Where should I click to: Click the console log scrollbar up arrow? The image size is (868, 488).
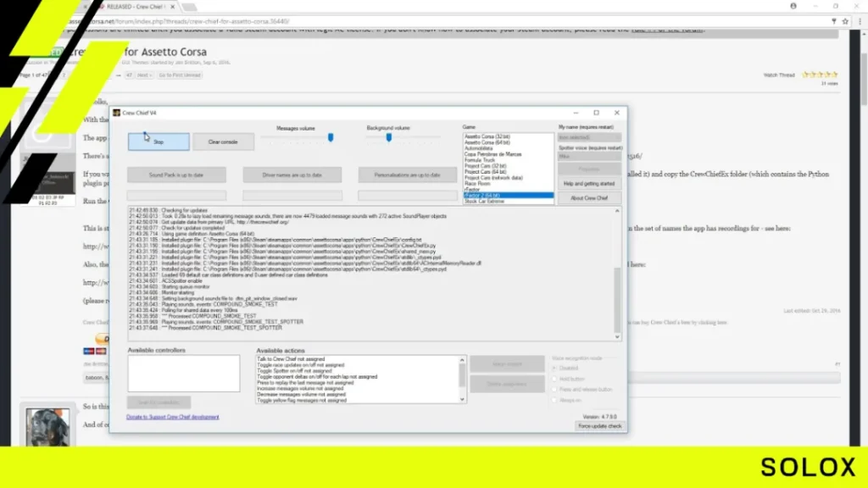617,211
